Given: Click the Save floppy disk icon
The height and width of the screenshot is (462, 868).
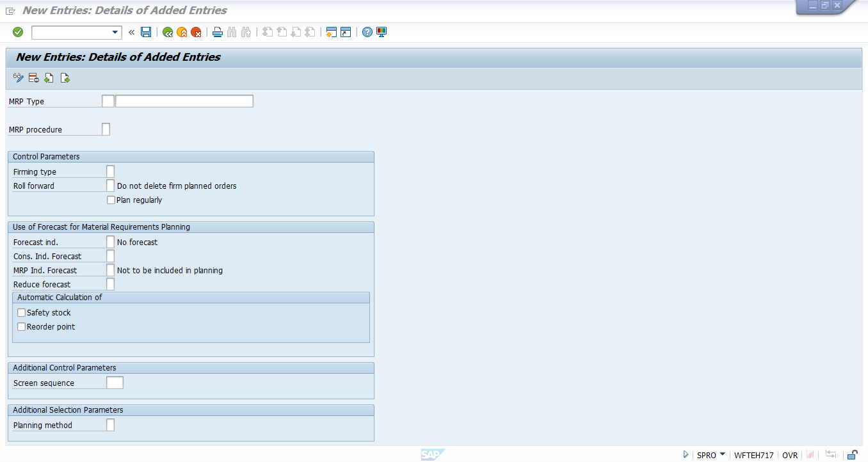Looking at the screenshot, I should (146, 32).
